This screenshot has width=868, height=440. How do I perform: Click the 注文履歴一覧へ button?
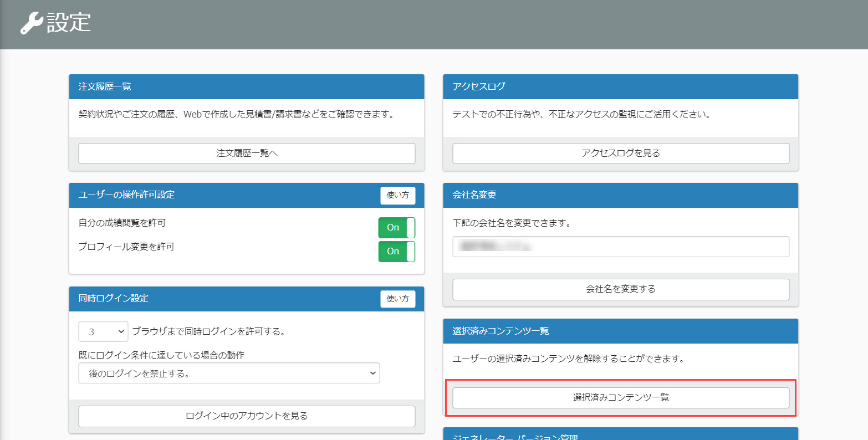coord(247,154)
